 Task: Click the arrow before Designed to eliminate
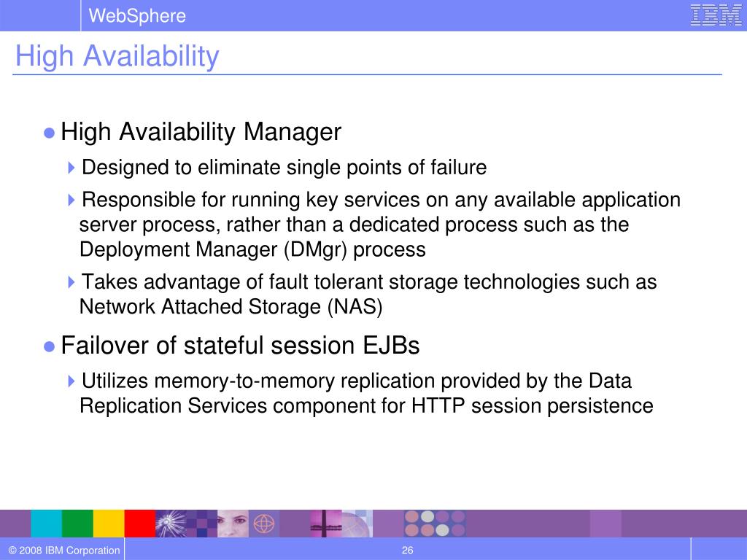[x=71, y=168]
